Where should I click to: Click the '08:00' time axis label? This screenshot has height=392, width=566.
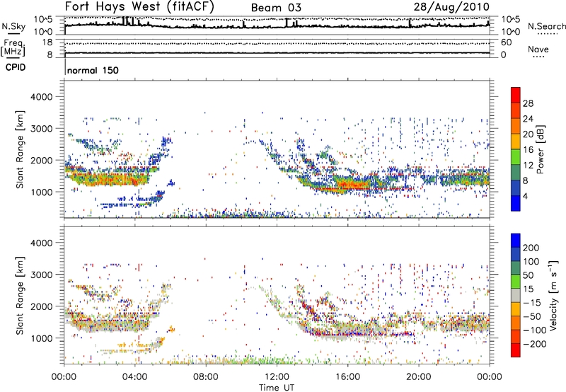[x=206, y=377]
